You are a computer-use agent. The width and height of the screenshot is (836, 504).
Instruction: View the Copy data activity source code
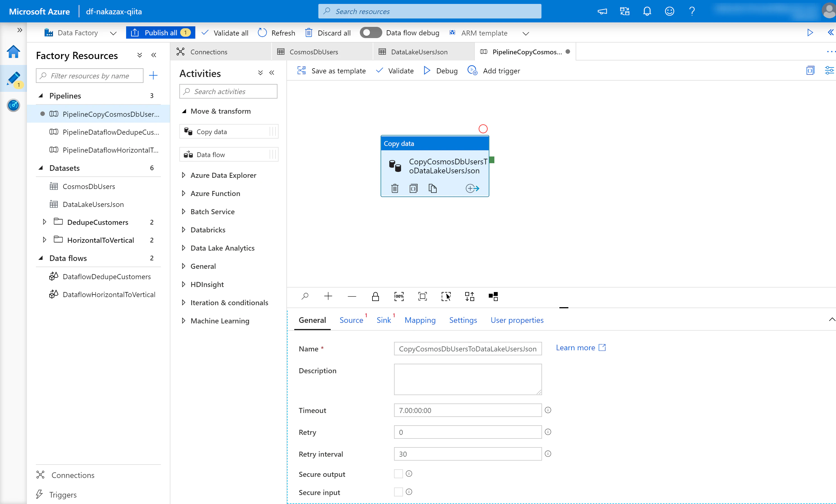(413, 188)
